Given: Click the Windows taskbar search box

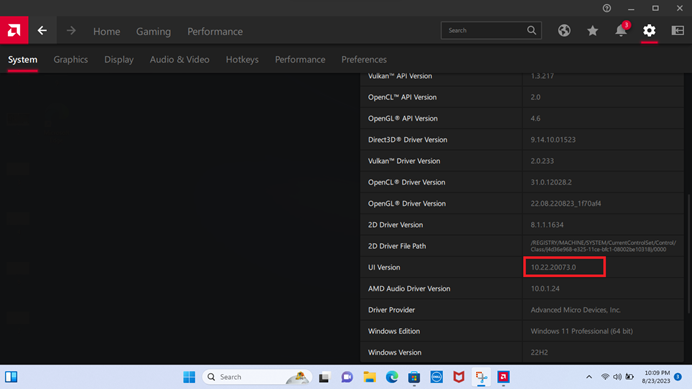Looking at the screenshot, I should [257, 377].
